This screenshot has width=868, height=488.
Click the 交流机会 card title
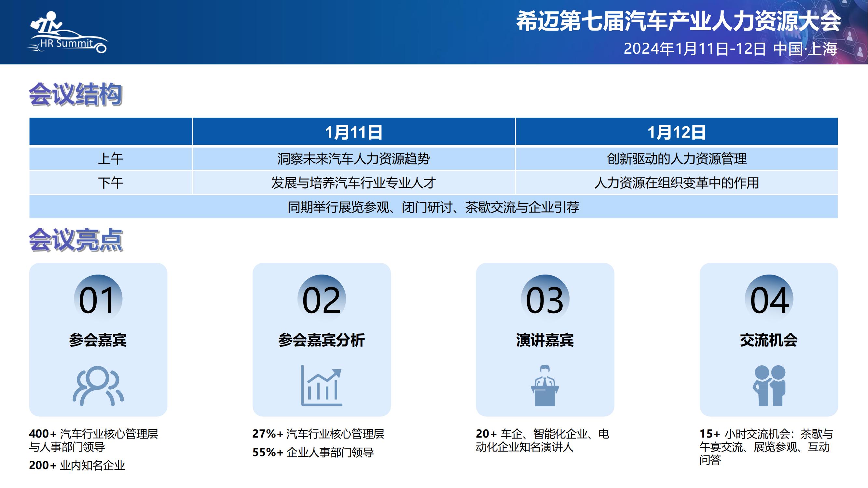(769, 340)
